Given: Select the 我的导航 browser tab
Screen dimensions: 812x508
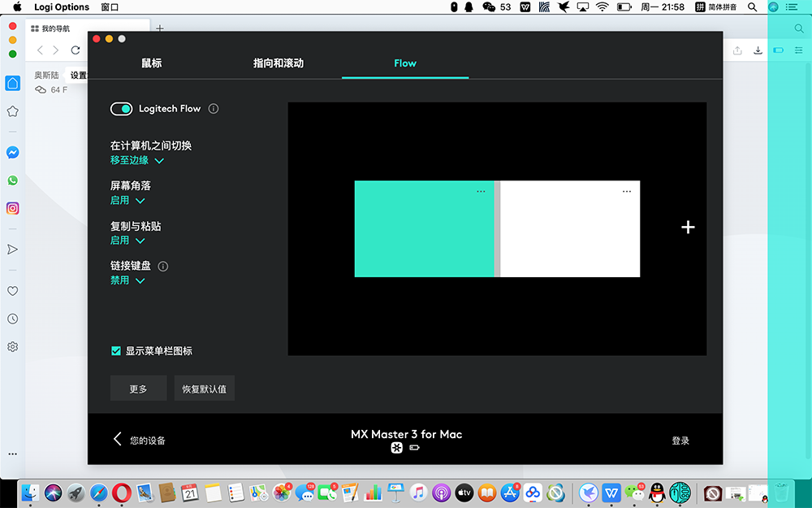Looking at the screenshot, I should click(88, 28).
